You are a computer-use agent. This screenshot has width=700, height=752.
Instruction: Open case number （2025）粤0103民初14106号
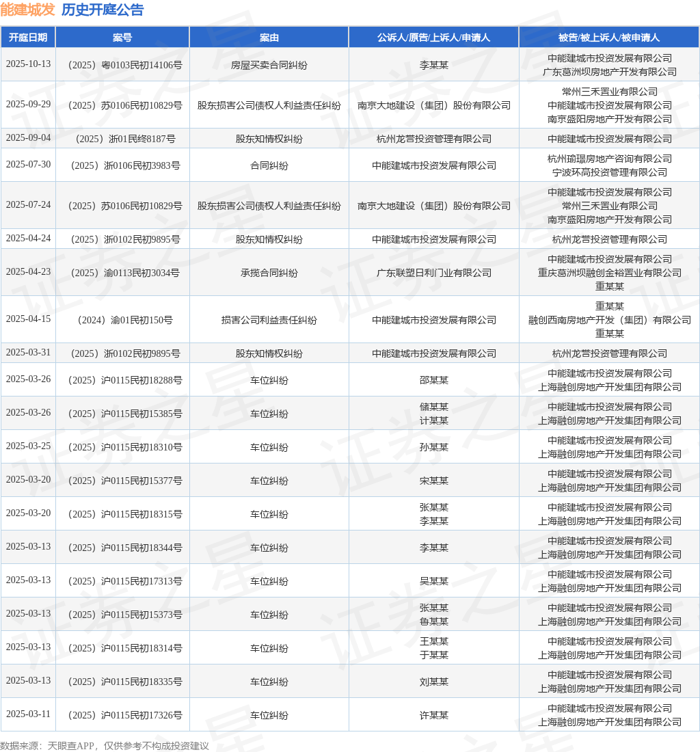pos(122,64)
